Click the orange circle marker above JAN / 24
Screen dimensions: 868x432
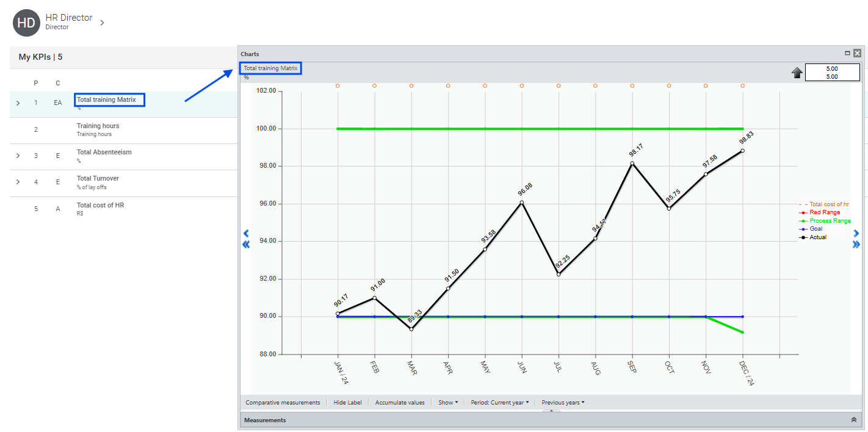pos(338,86)
